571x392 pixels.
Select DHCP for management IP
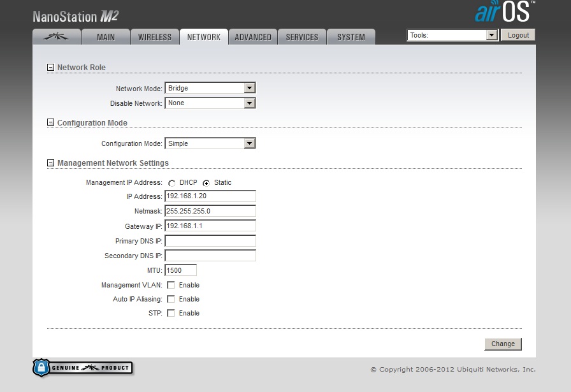click(171, 183)
